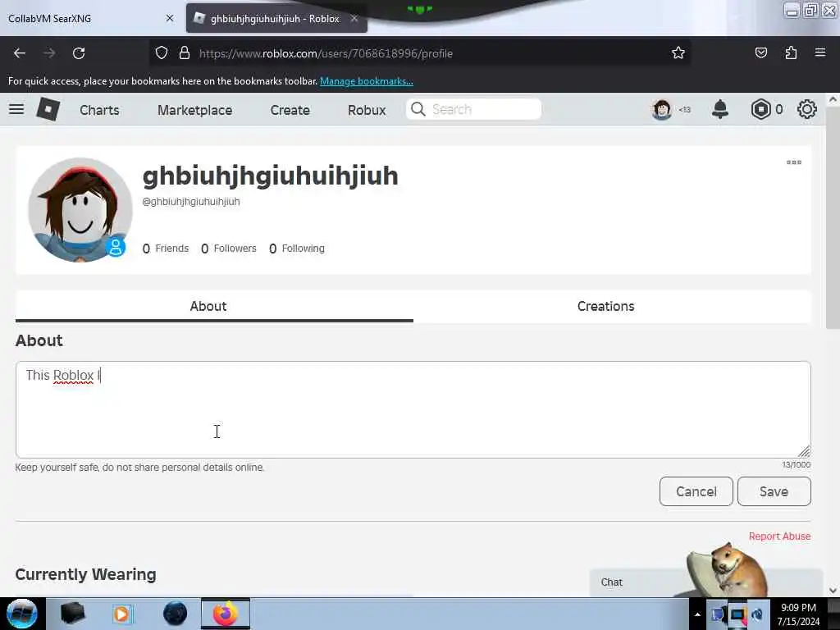840x630 pixels.
Task: Close the Roblox profile tab
Action: click(354, 18)
